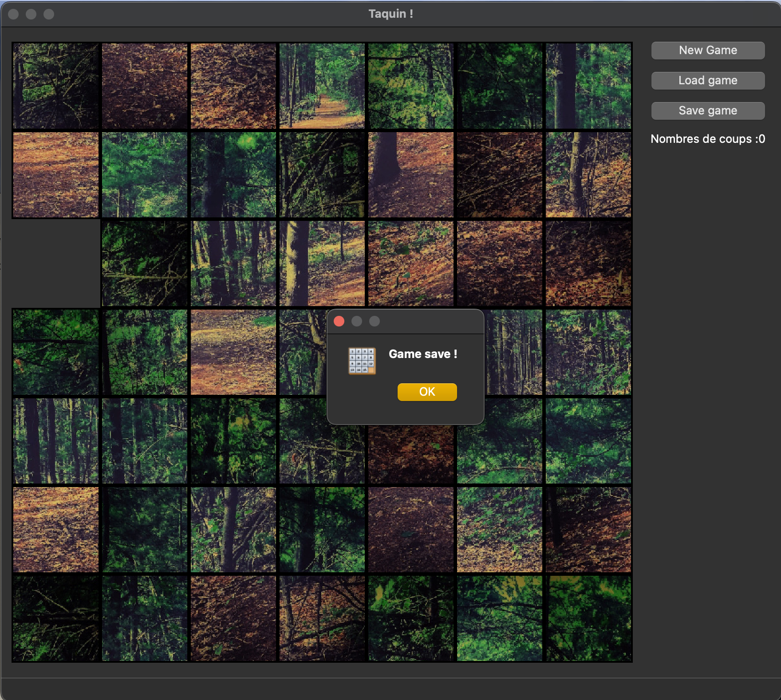The height and width of the screenshot is (700, 781).
Task: Click the Save game button
Action: 708,111
